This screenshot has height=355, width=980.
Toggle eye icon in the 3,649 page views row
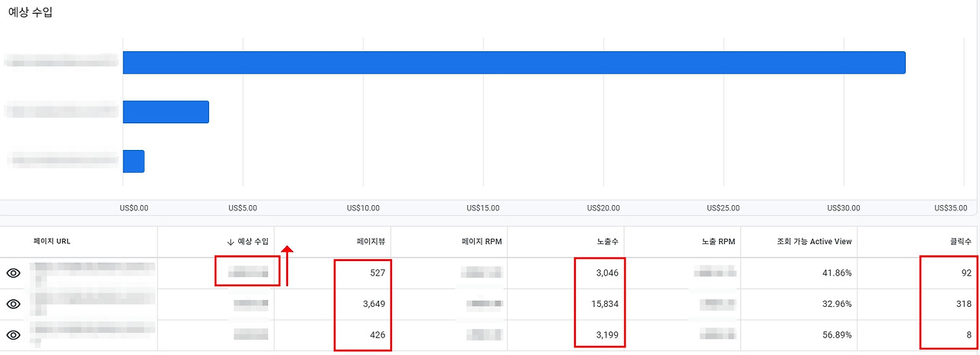click(x=13, y=304)
